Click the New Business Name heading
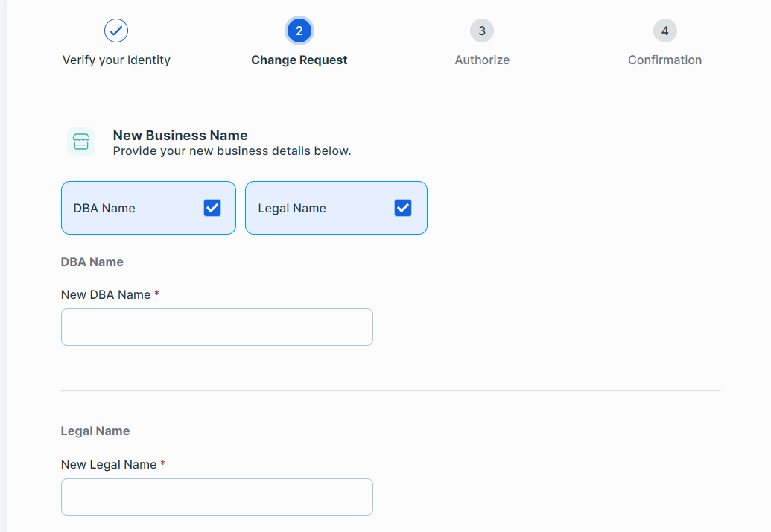 point(180,136)
